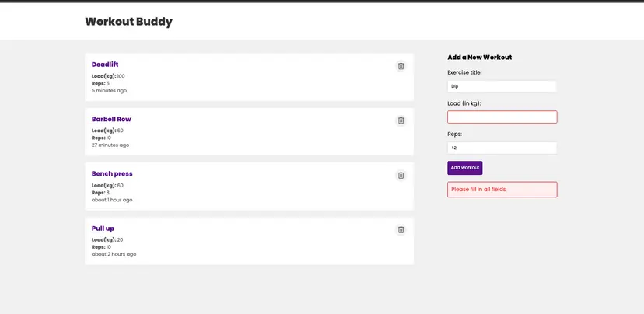Delete the Deadlift workout with trash icon

(401, 66)
